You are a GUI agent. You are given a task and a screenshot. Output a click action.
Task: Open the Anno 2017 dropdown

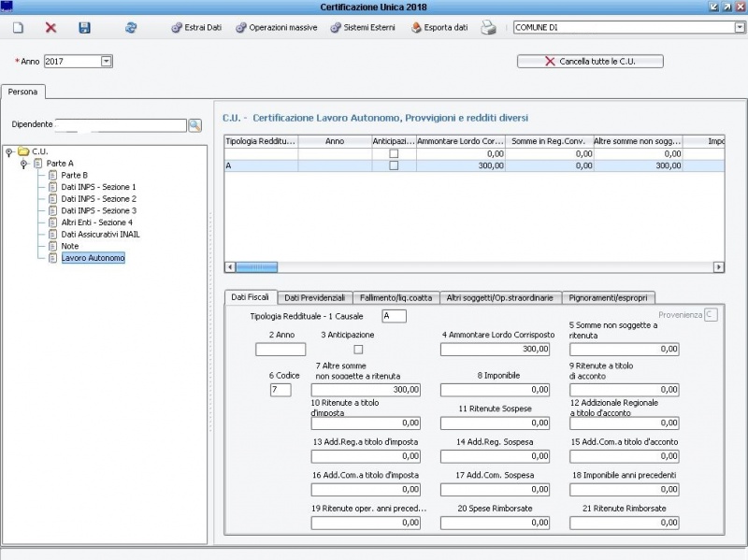tap(106, 61)
